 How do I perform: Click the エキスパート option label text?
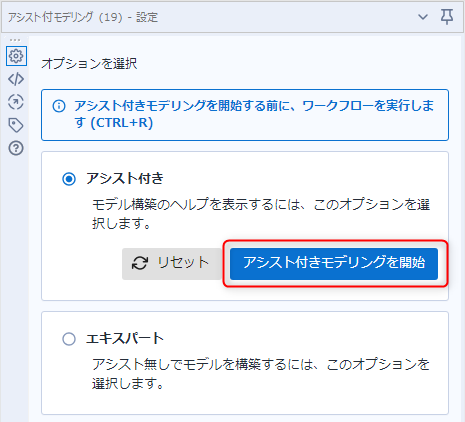tap(125, 338)
